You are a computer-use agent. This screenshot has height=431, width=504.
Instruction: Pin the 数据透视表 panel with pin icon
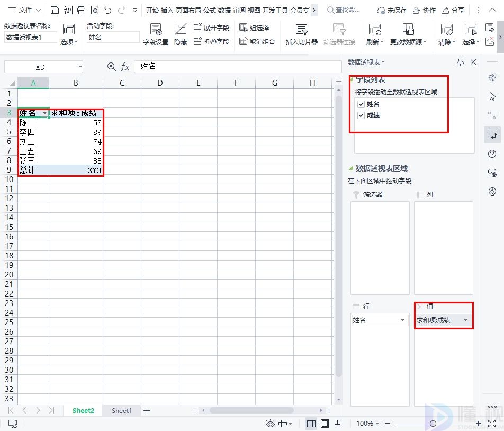[460, 62]
